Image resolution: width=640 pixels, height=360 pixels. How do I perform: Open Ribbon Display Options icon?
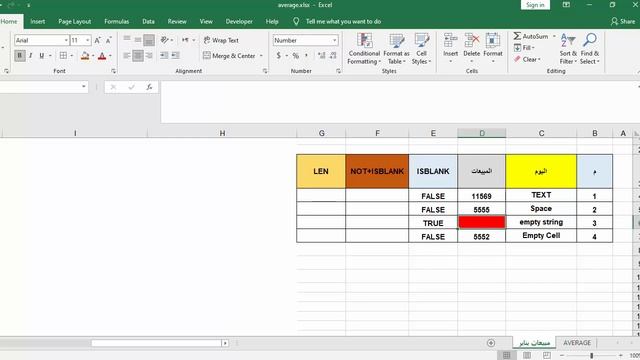(x=566, y=5)
